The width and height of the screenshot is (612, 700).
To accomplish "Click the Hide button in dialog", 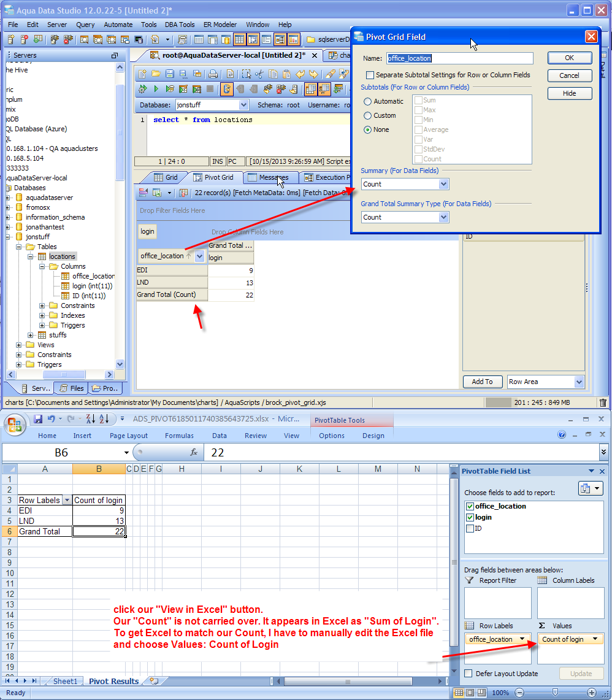I will 570,94.
